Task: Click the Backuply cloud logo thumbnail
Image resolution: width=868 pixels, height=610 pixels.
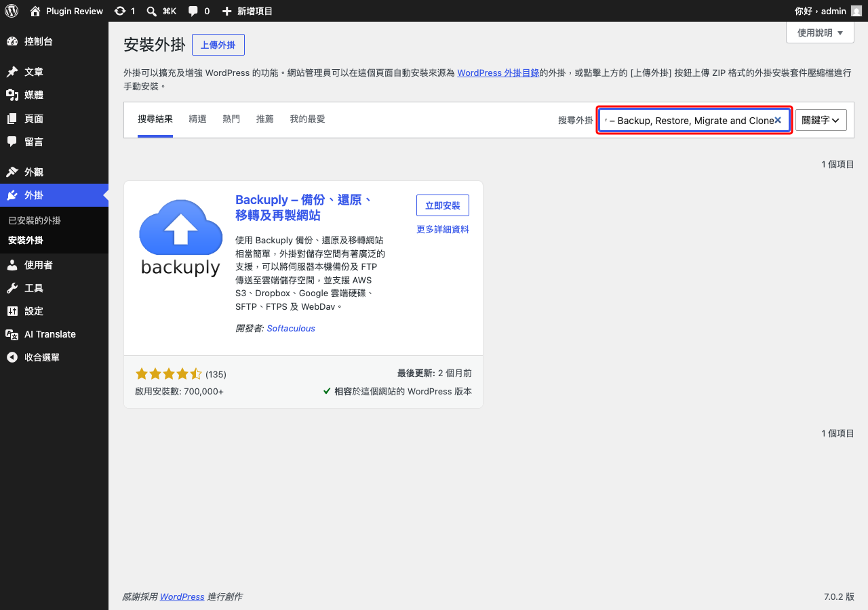Action: (x=180, y=237)
